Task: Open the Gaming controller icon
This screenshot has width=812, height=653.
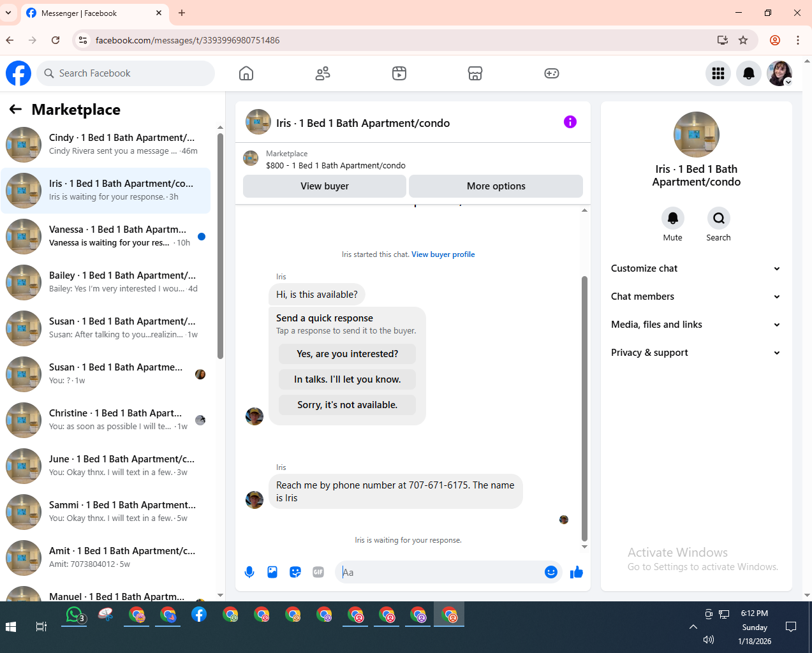Action: click(x=552, y=73)
